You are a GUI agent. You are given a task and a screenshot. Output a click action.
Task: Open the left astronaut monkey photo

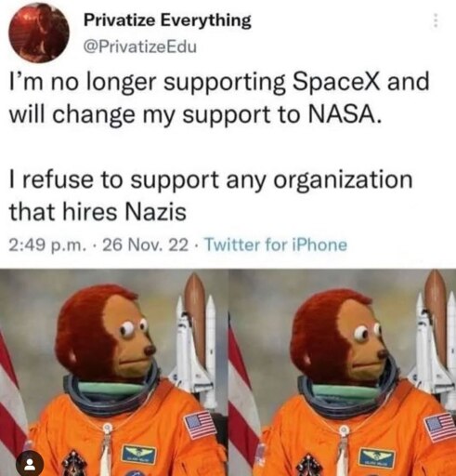tap(114, 373)
